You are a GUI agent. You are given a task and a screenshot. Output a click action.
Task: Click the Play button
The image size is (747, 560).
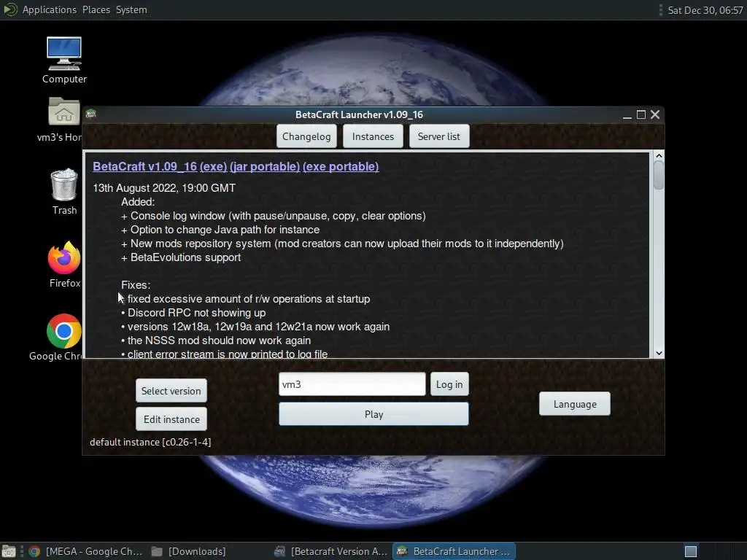point(373,414)
